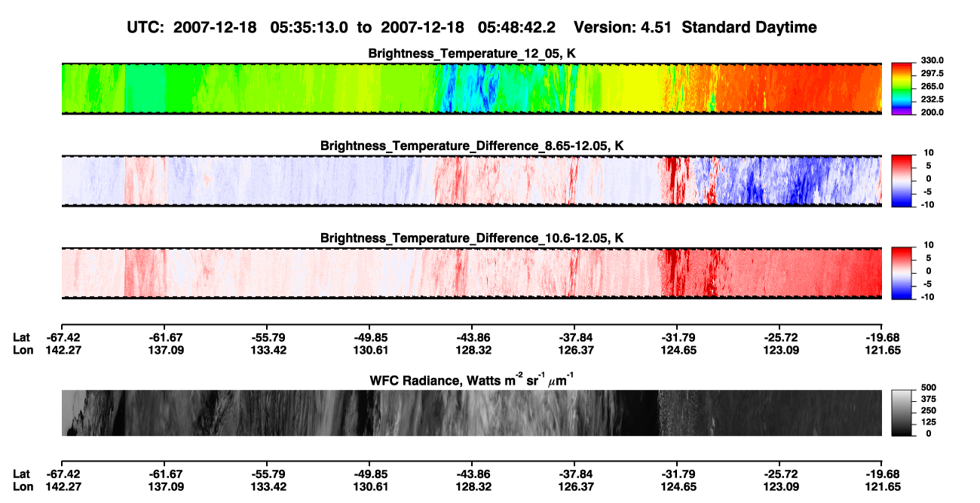Click the title 'Brightness_Temperature_12_05, K'
The height and width of the screenshot is (503, 980).
[472, 54]
